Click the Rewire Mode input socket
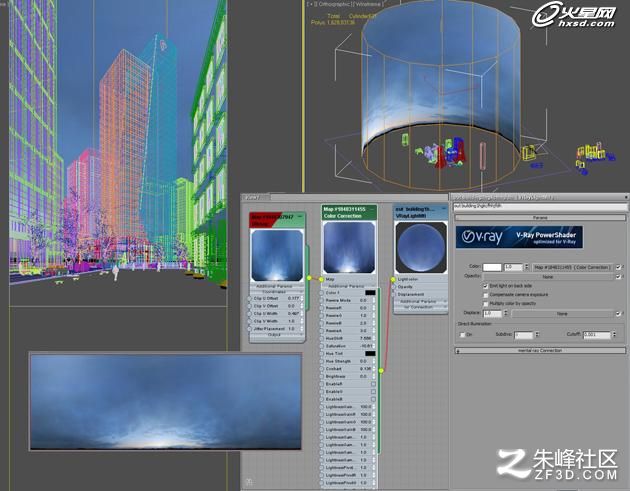 321,301
